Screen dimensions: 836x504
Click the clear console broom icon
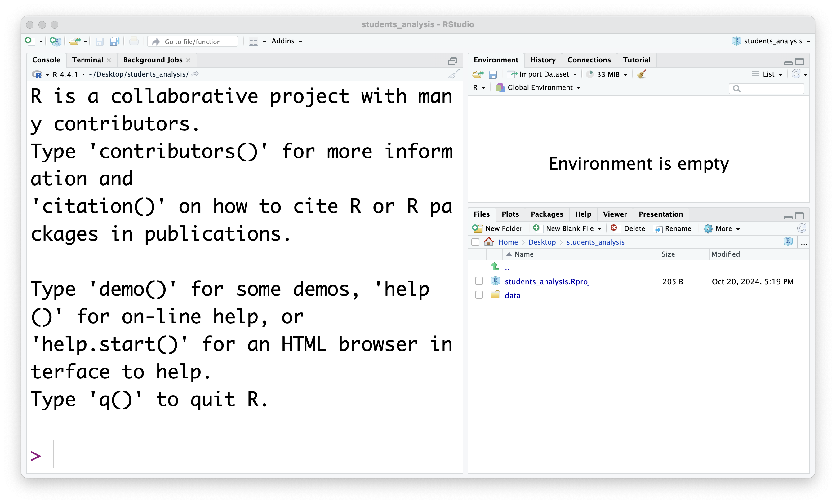click(x=453, y=74)
